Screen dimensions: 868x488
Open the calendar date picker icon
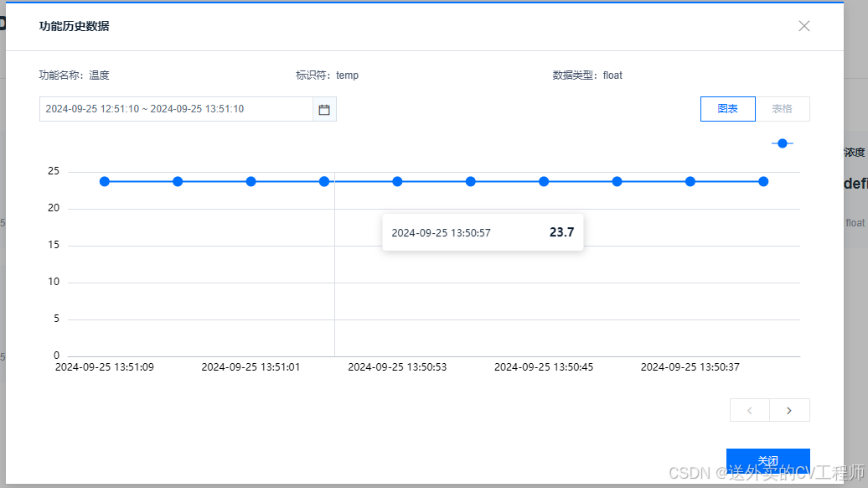324,109
